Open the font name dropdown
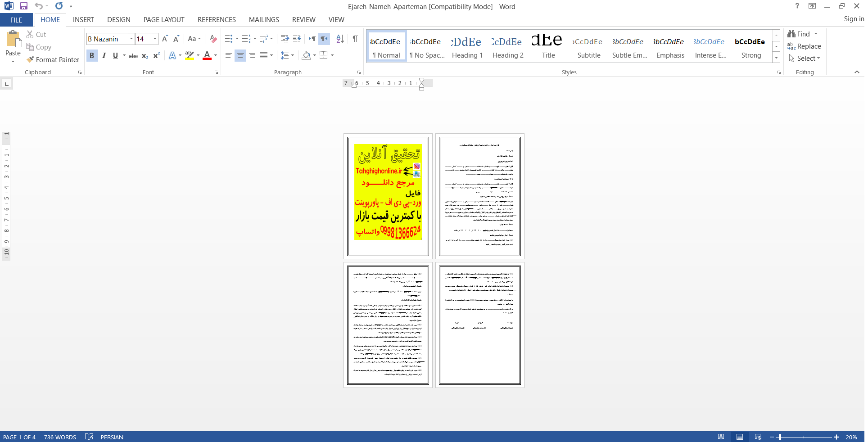This screenshot has width=868, height=442. click(x=131, y=39)
